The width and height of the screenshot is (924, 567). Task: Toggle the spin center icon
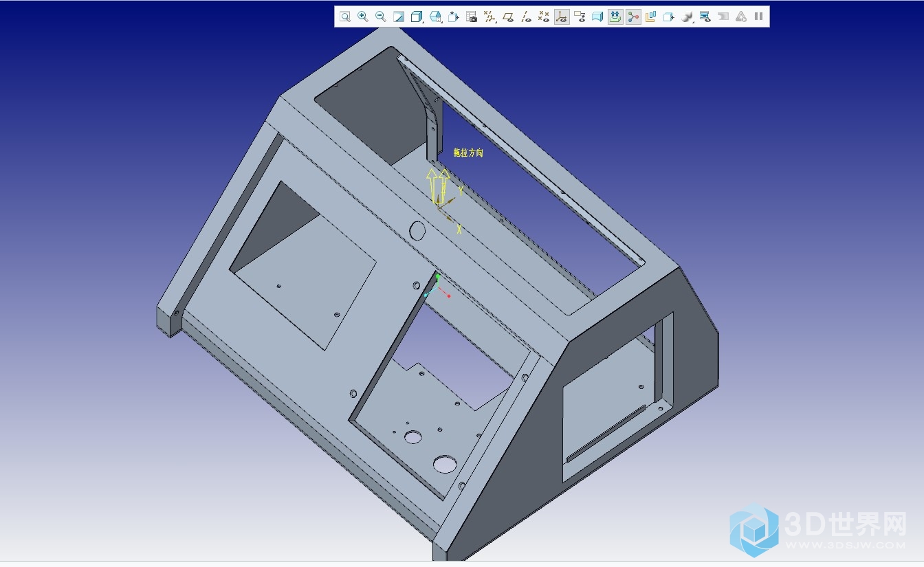(x=633, y=16)
